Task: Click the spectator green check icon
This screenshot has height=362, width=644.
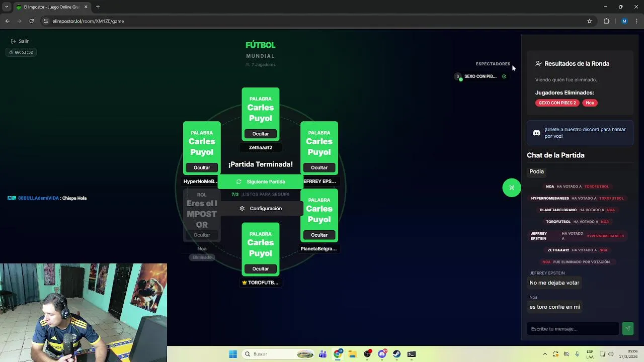Action: (x=504, y=76)
